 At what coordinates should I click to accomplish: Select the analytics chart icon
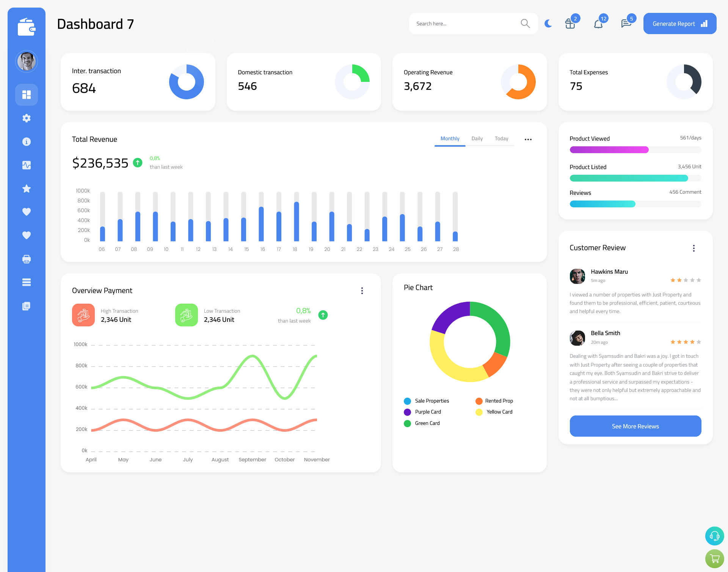[26, 165]
